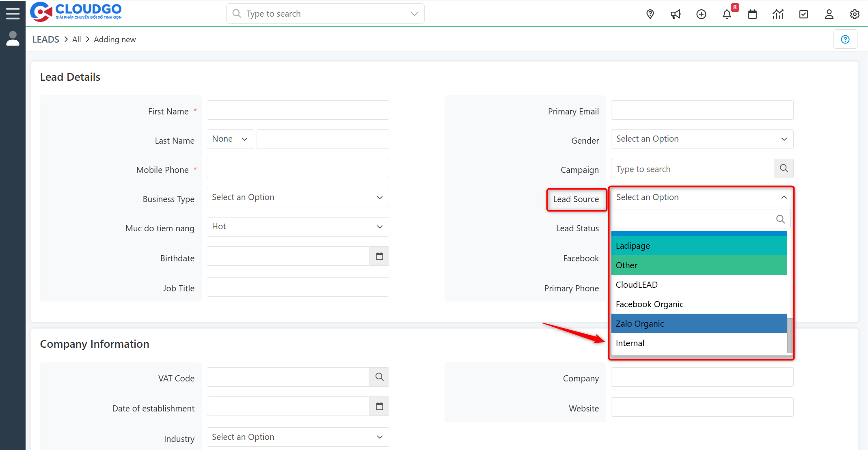Open the settings gear icon
Screen dimensions: 868x450
(855, 14)
